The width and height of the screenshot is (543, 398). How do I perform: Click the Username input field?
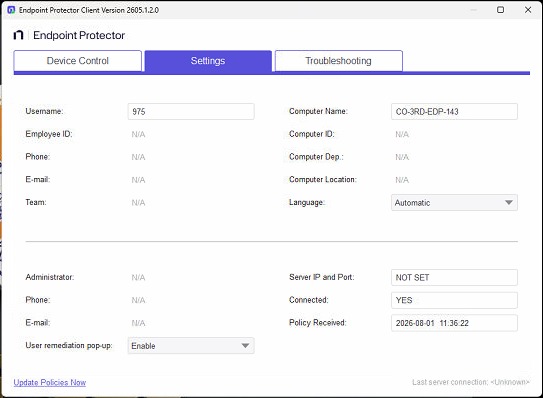click(191, 112)
